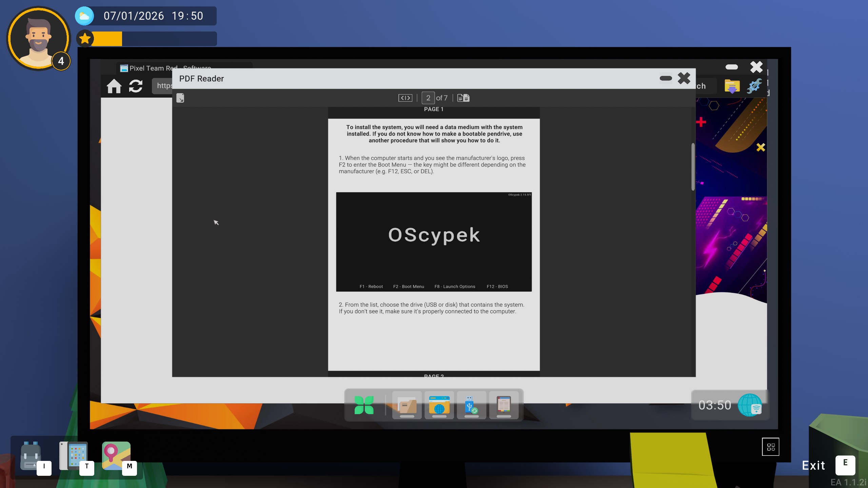
Task: Click the browser reload icon
Action: click(136, 86)
